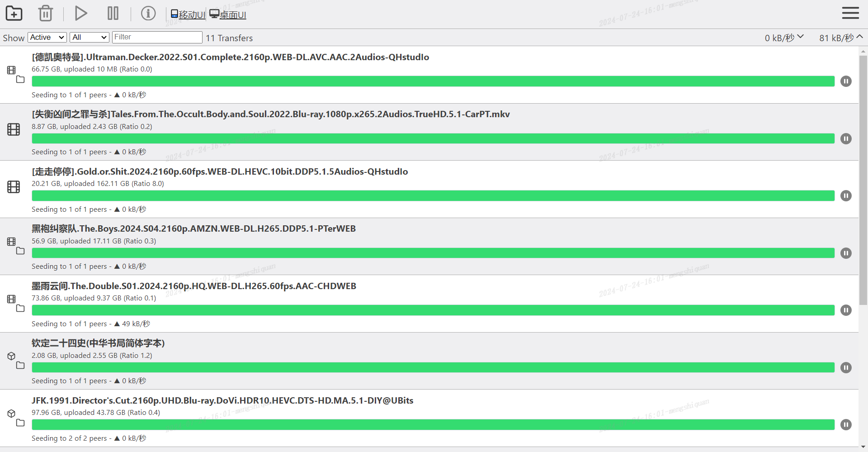Expand the upload speed 81 kB chevron
This screenshot has height=452, width=868.
(859, 37)
